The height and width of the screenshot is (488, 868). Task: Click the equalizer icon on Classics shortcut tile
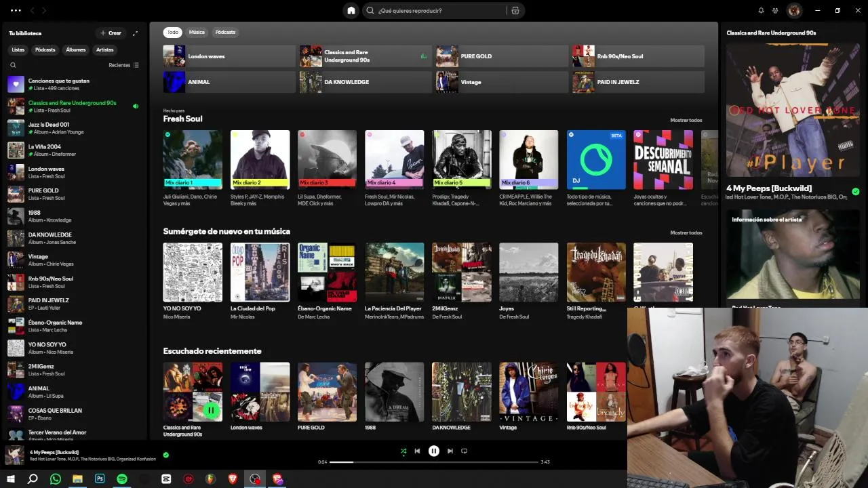(424, 56)
